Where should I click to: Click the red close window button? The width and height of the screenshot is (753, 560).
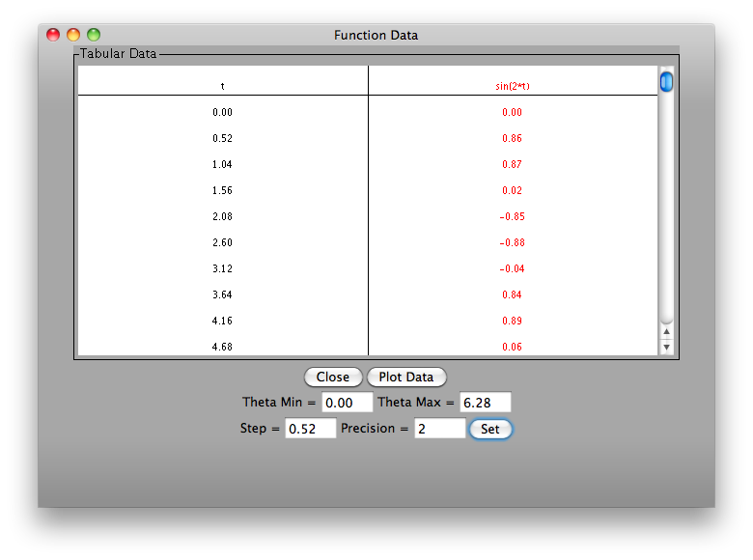click(x=53, y=35)
